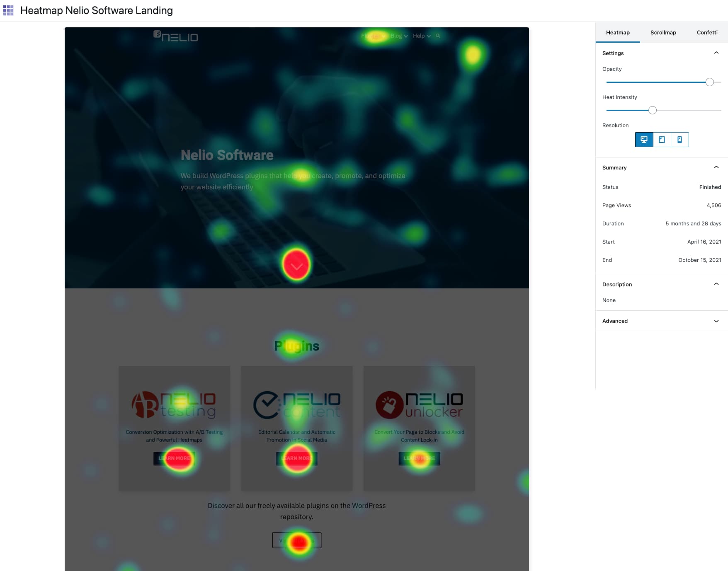Click the Start date April 16, 2021
728x571 pixels.
click(704, 242)
